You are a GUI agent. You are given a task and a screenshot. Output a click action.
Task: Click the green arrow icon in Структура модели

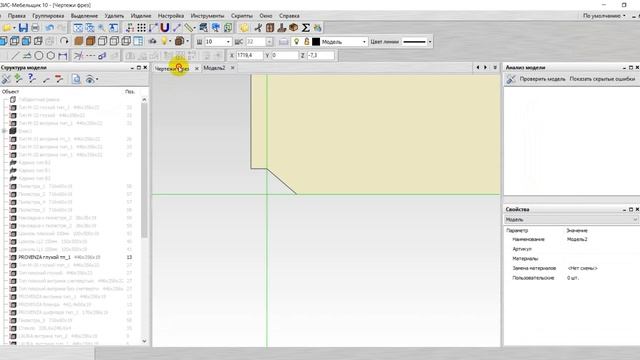pos(18,79)
